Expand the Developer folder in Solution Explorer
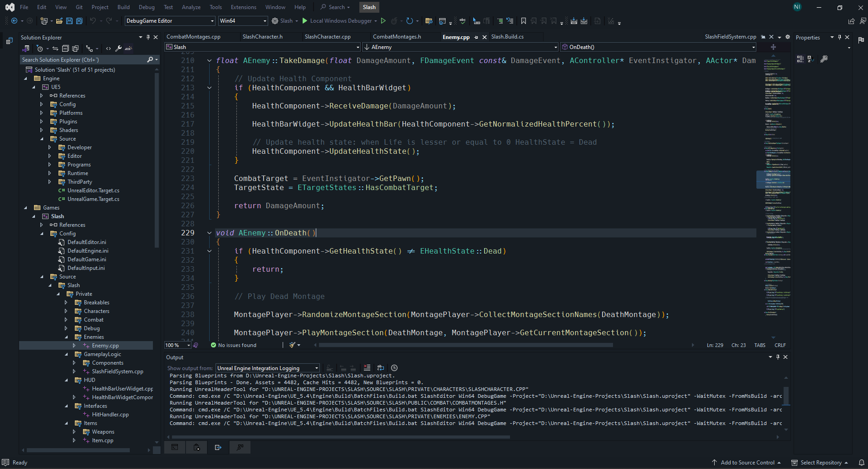This screenshot has height=469, width=868. [x=50, y=147]
